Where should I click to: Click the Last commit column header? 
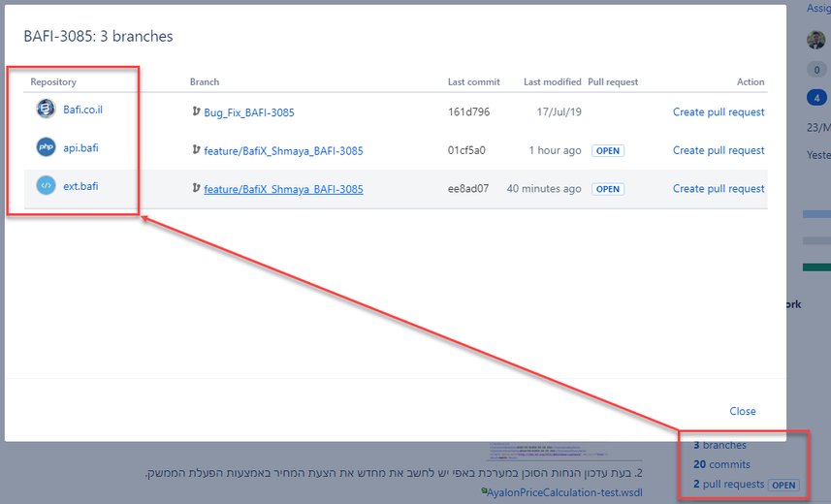(474, 82)
